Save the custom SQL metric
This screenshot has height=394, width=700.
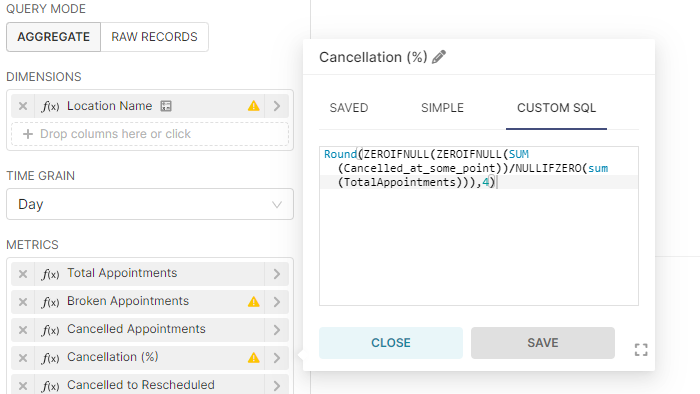(543, 343)
